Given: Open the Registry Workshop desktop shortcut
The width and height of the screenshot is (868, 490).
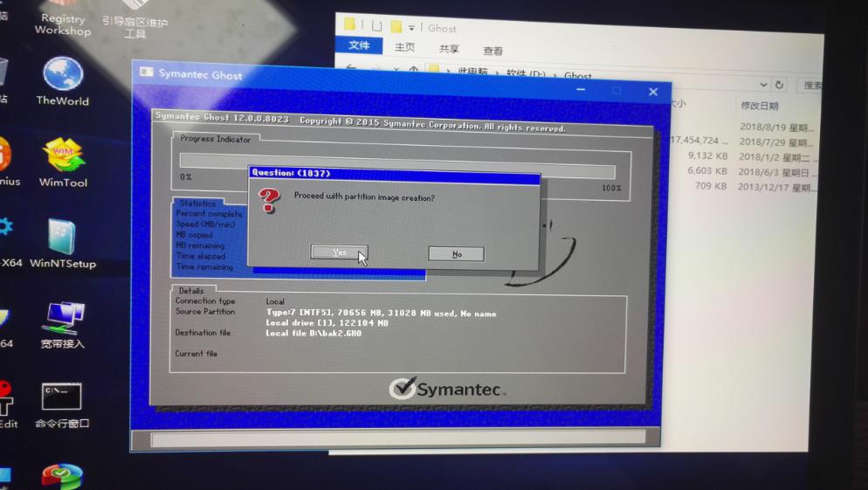Looking at the screenshot, I should click(x=63, y=20).
